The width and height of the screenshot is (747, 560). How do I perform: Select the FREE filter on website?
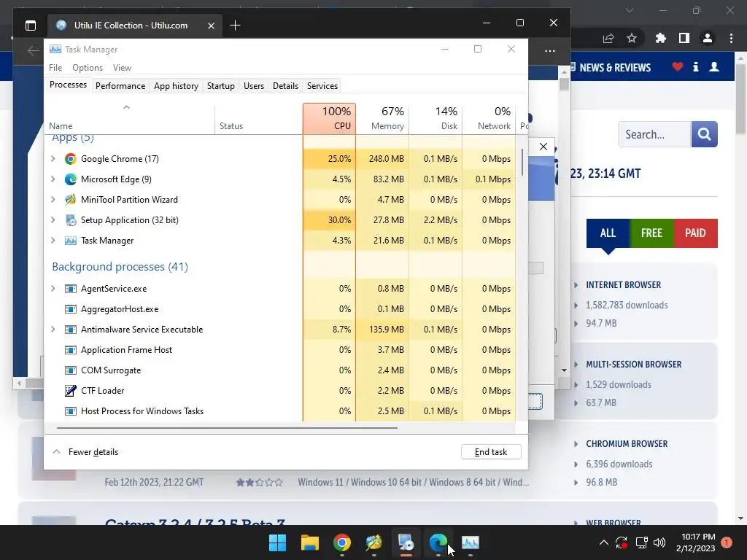(651, 233)
